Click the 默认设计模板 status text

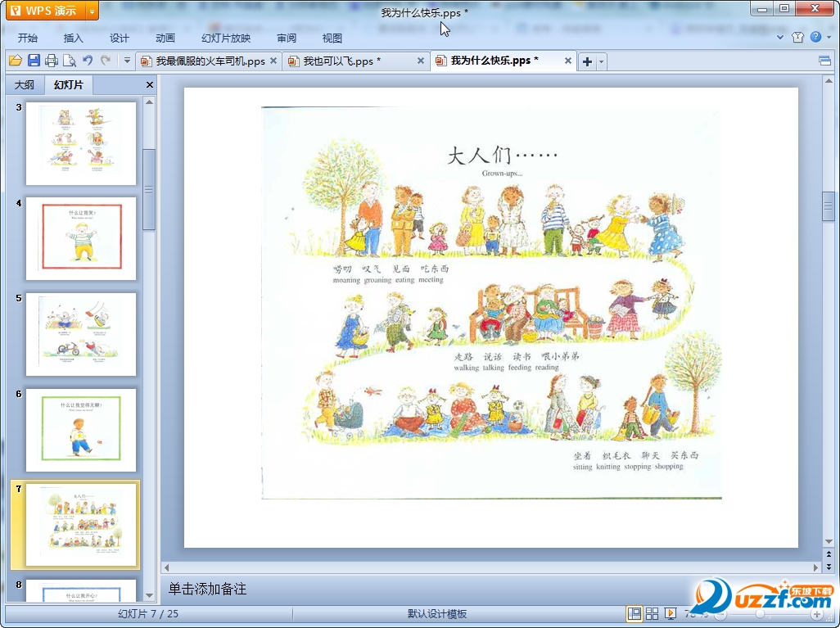[x=437, y=613]
